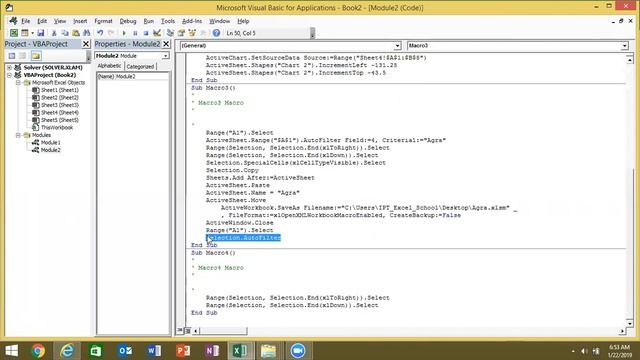Select Sheet3 (Sheet3) in project tree

(x=60, y=105)
